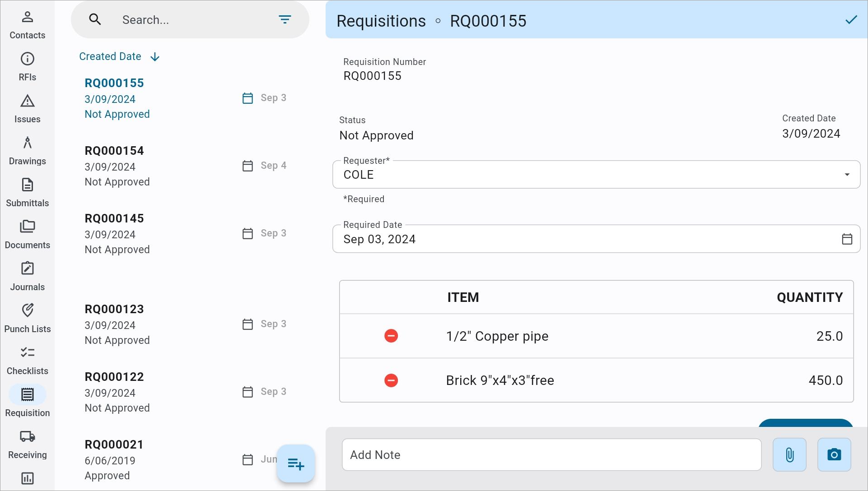This screenshot has width=868, height=491.
Task: Open the Contacts section
Action: (27, 24)
